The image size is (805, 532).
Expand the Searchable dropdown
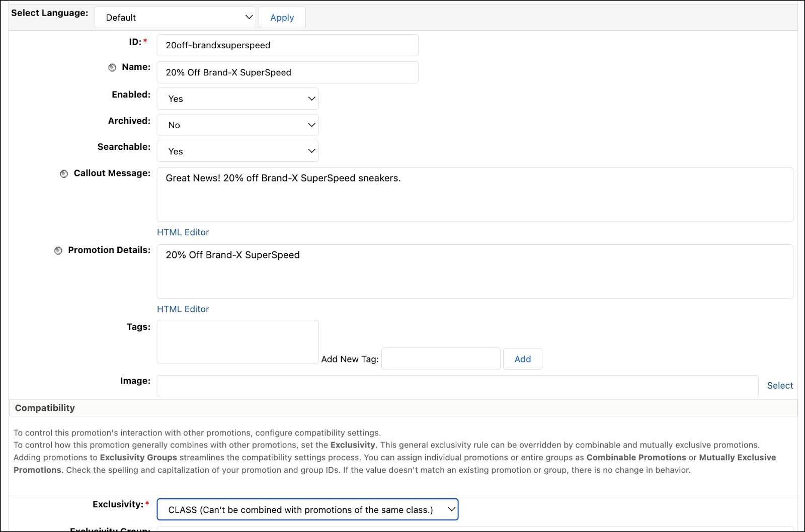237,151
